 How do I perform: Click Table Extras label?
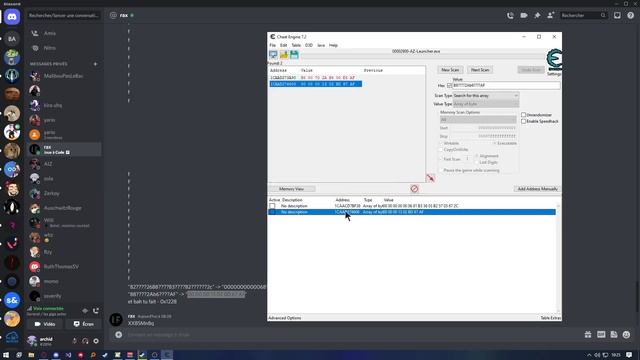(x=551, y=318)
